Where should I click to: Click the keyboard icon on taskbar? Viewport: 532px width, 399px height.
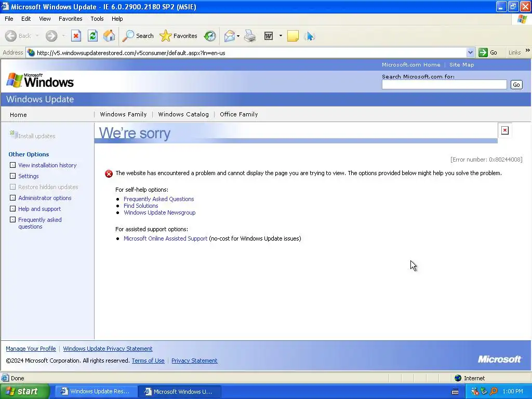455,392
